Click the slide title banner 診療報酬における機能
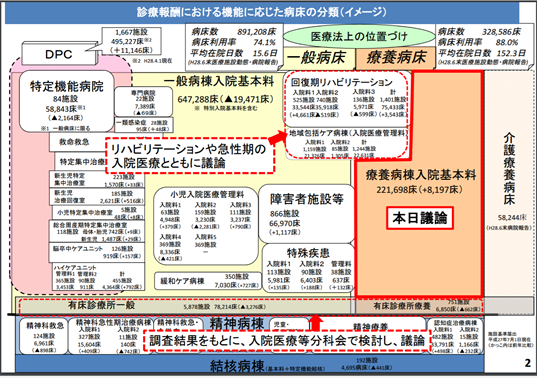The image size is (537, 378). click(262, 13)
